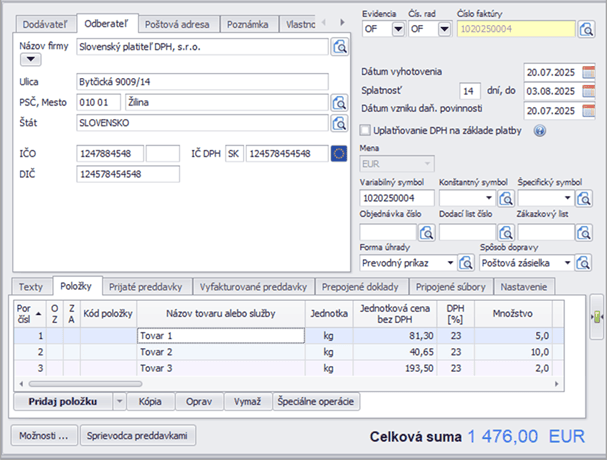Image resolution: width=607 pixels, height=460 pixels.
Task: Open lookup for Objednávka číslo
Action: click(426, 232)
